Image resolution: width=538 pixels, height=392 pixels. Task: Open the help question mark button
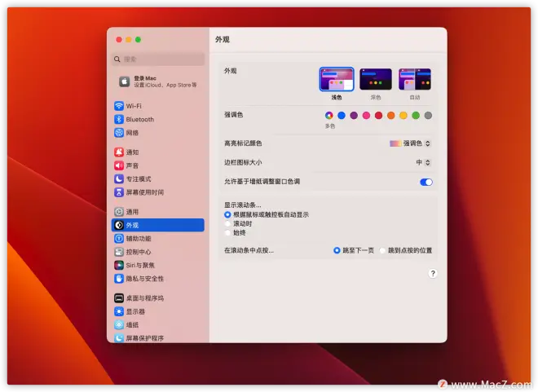coord(433,273)
